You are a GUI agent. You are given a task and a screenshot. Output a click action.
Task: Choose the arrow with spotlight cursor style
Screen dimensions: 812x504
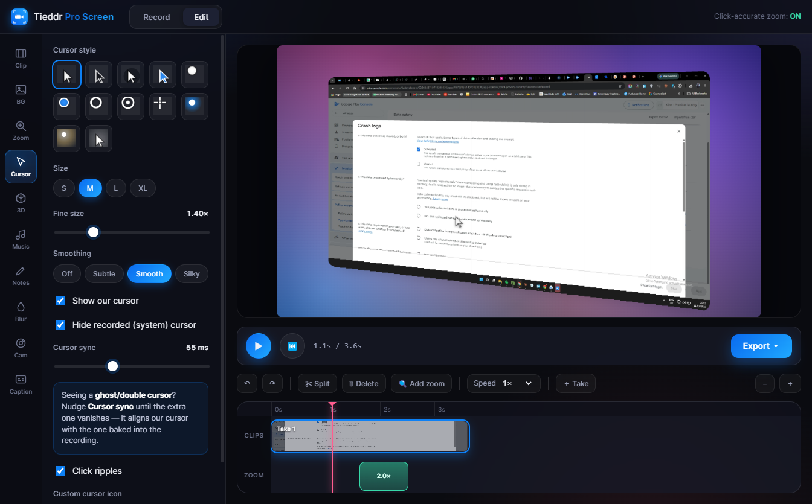pyautogui.click(x=98, y=138)
